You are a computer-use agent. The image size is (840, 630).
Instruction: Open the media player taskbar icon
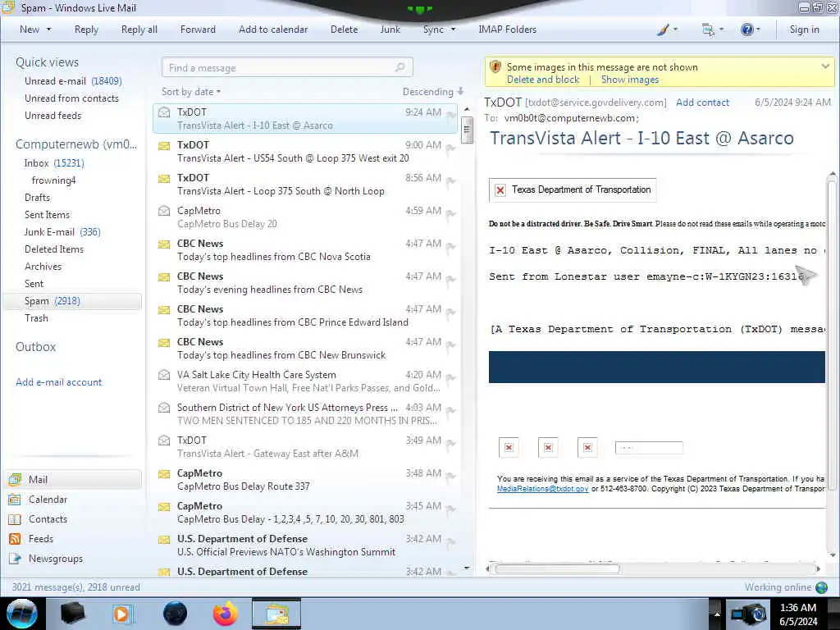coord(121,614)
